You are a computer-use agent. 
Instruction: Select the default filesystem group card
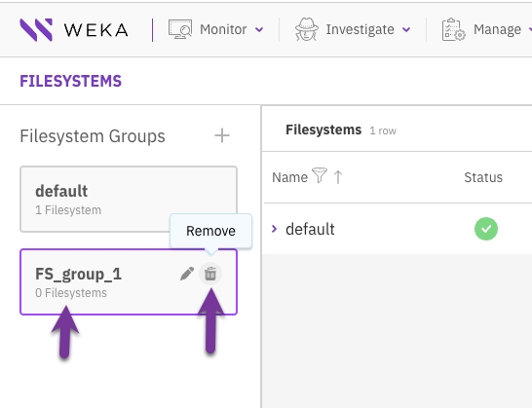129,199
